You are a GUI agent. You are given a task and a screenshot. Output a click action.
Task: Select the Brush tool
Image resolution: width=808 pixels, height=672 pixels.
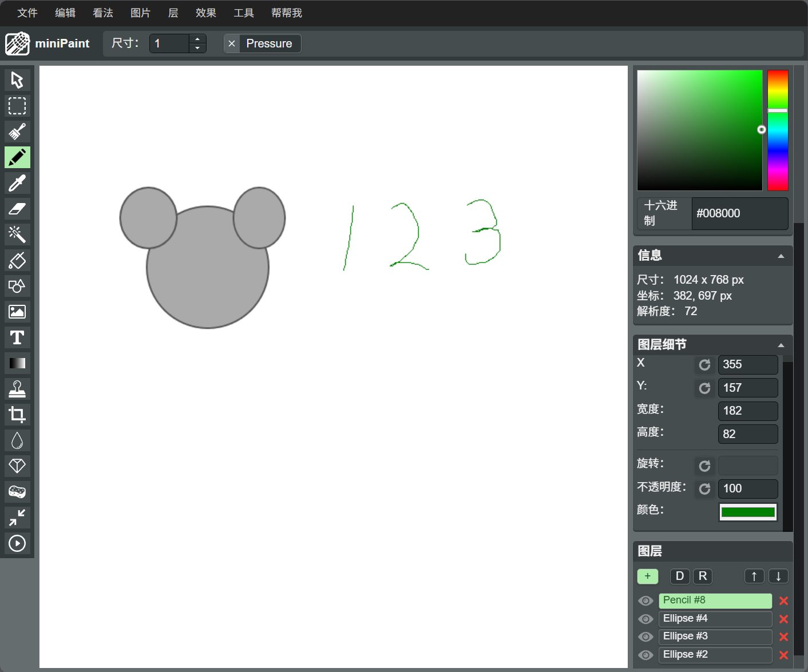point(17,132)
